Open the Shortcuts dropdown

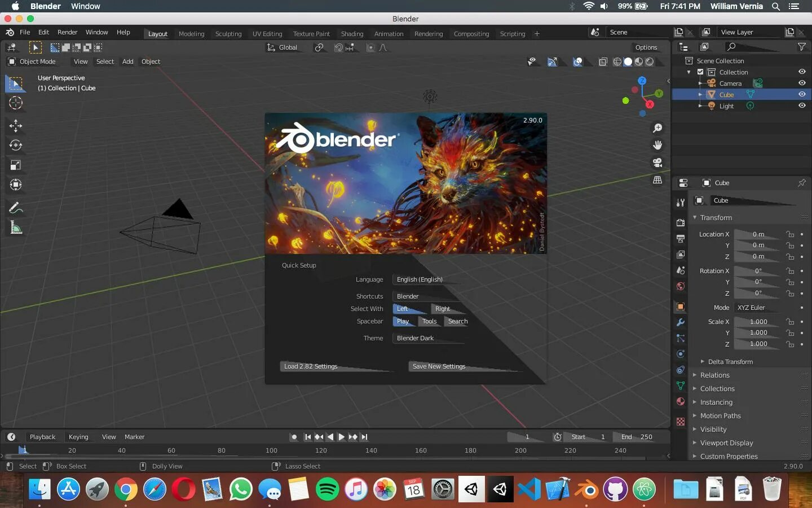tap(429, 296)
